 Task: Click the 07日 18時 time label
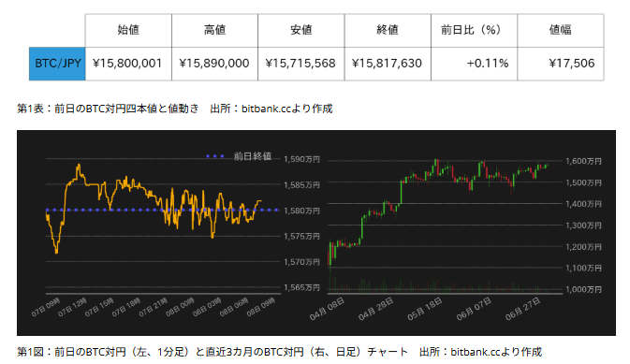[x=126, y=307]
